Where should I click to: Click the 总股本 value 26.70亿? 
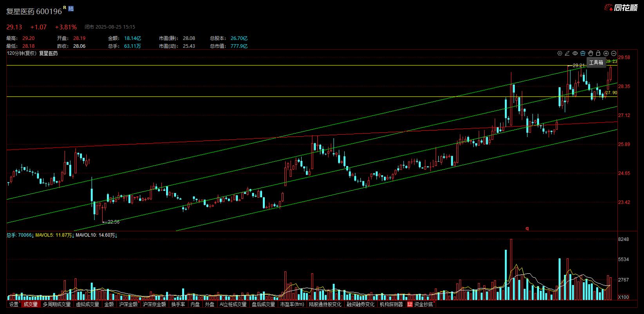239,38
